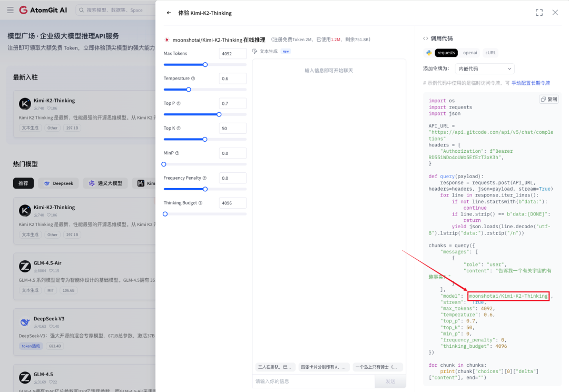Open 手动配置长期令牌 link
The width and height of the screenshot is (569, 392).
click(x=531, y=83)
